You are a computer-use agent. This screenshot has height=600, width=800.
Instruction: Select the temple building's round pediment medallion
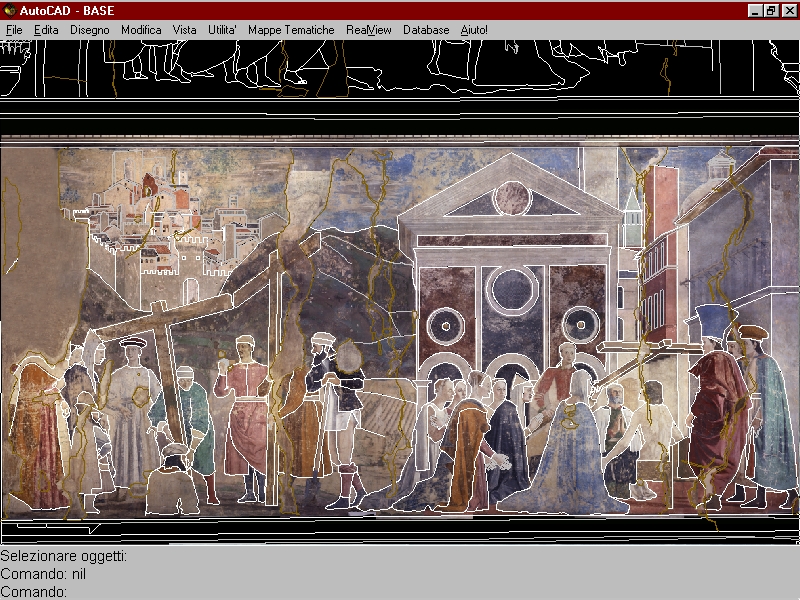(x=512, y=198)
